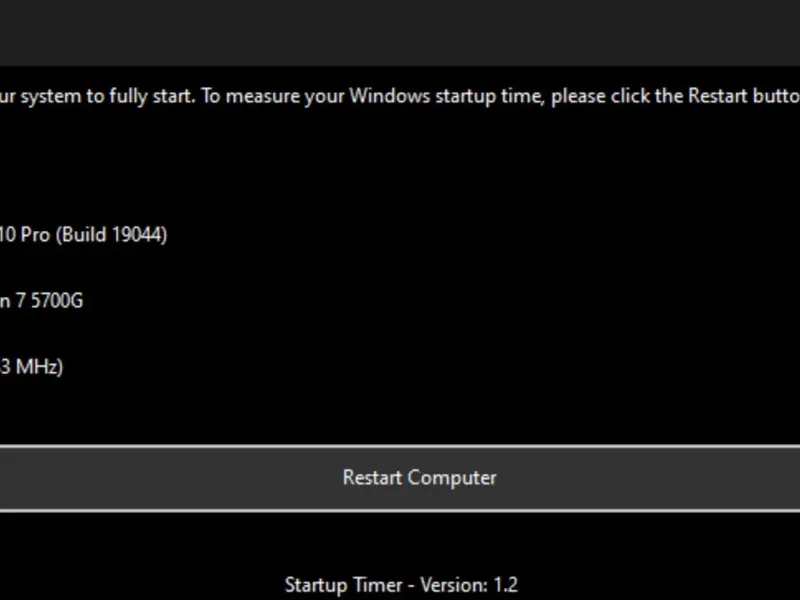
Task: Click the words 'To measure' in instructions
Action: pos(247,97)
